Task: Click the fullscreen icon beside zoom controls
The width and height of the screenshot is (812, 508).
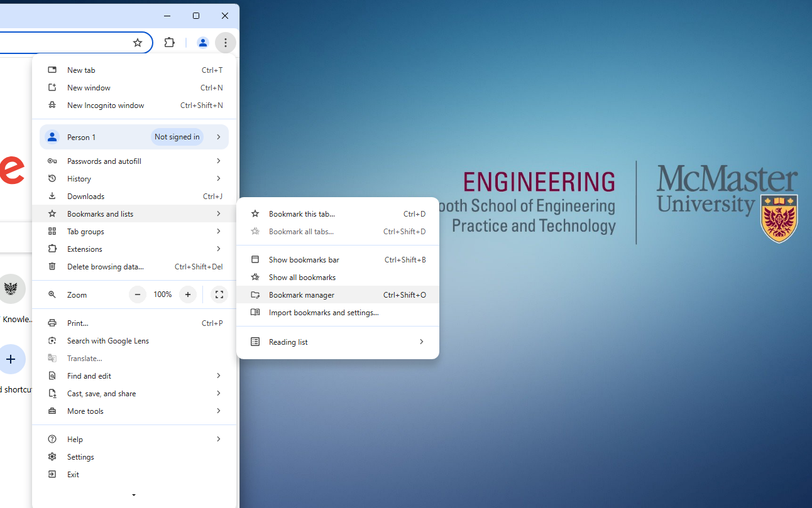Action: click(219, 295)
